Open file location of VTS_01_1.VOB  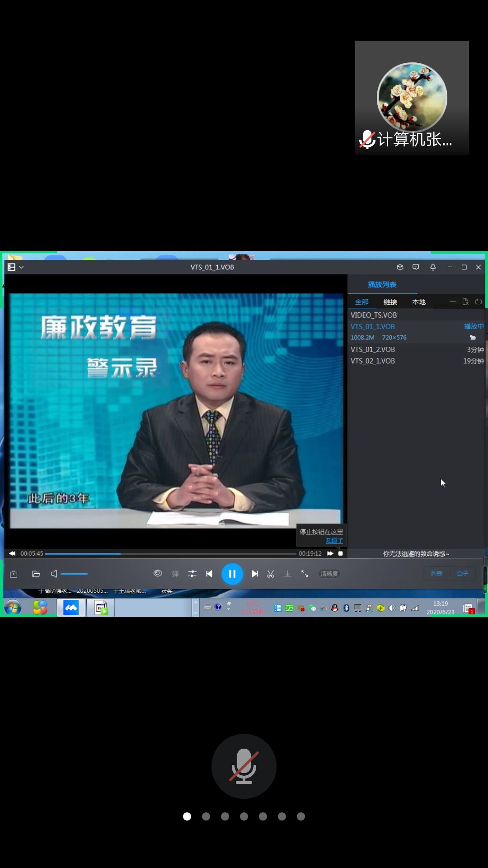pos(473,338)
